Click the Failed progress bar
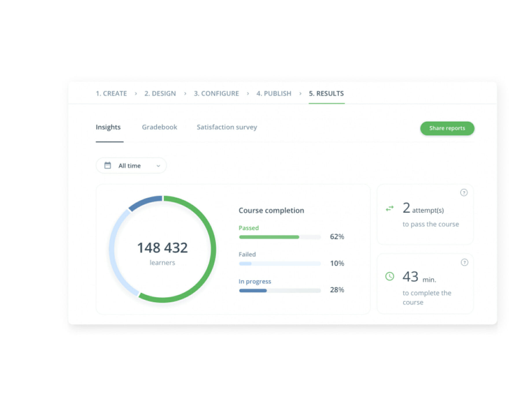 pyautogui.click(x=280, y=264)
